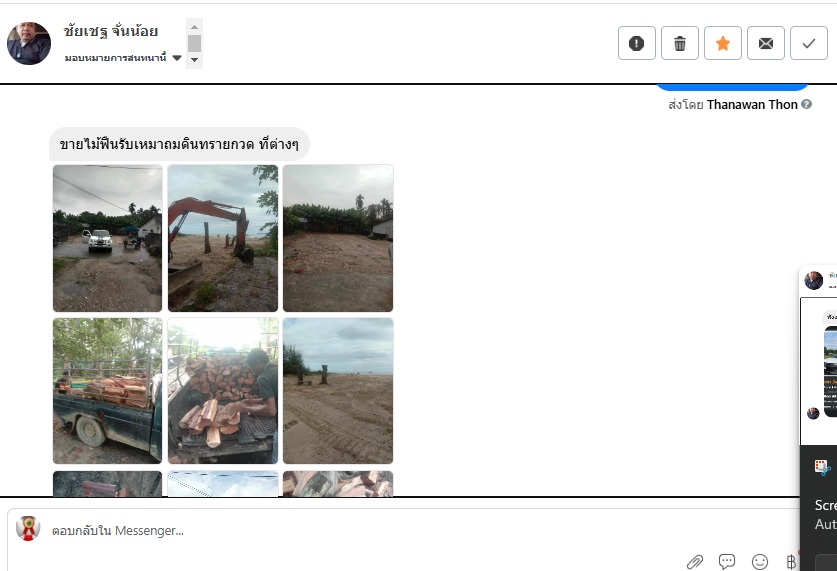Attach a file with paperclip icon

coord(694,561)
